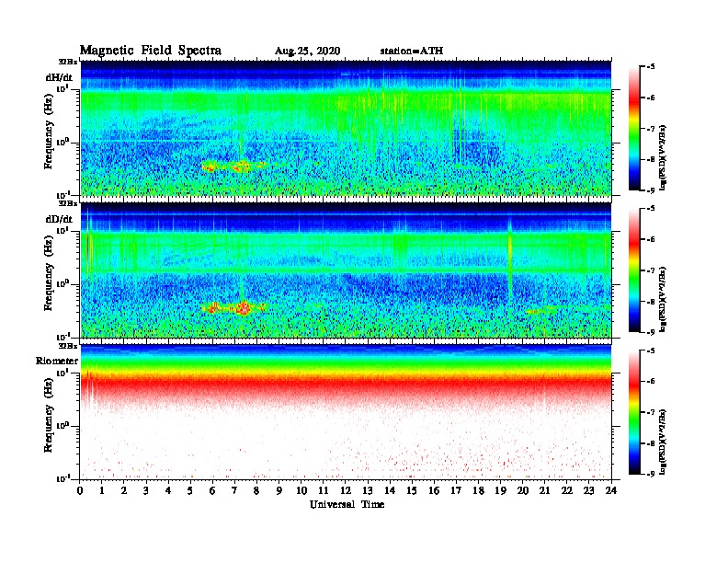728x563 pixels.
Task: Click the log(PSD) label beside dH/dt color scale
Action: [664, 156]
